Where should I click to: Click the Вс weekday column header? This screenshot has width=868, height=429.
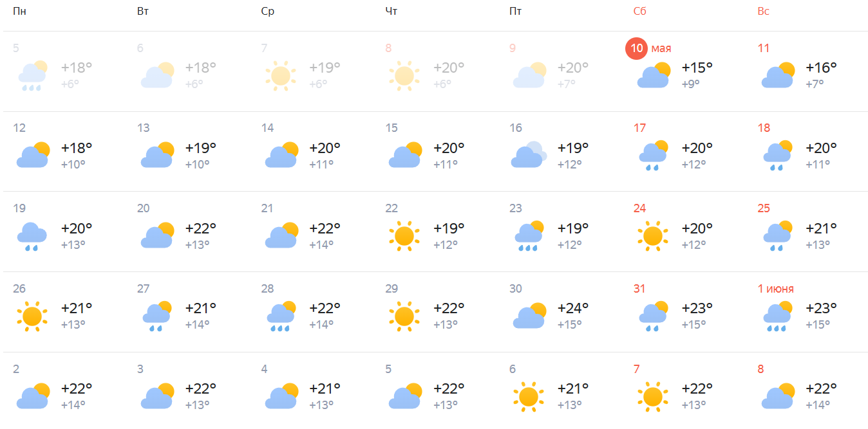click(x=764, y=12)
